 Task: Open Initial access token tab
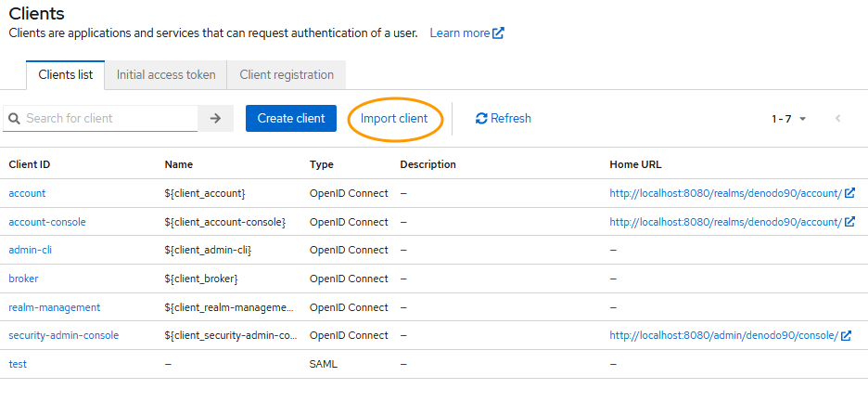(x=166, y=75)
